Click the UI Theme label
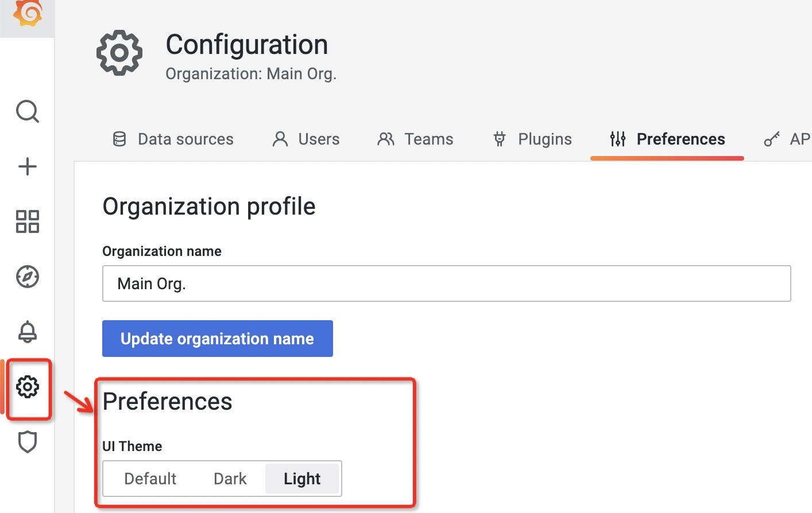Viewport: 812px width, 513px height. tap(132, 446)
